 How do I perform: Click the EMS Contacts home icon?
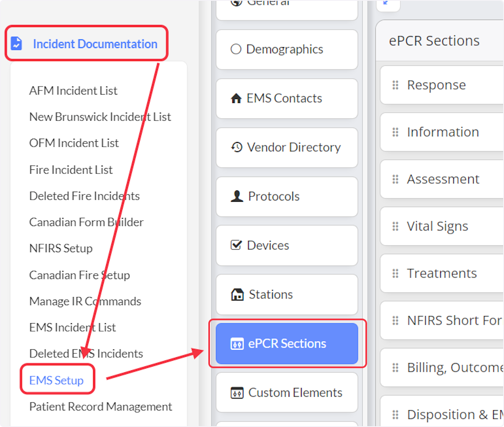pos(236,98)
